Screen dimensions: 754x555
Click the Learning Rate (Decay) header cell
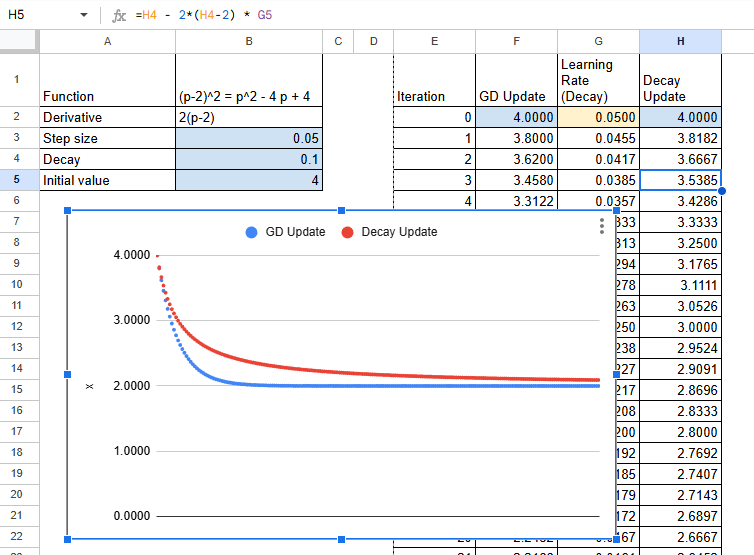(598, 80)
